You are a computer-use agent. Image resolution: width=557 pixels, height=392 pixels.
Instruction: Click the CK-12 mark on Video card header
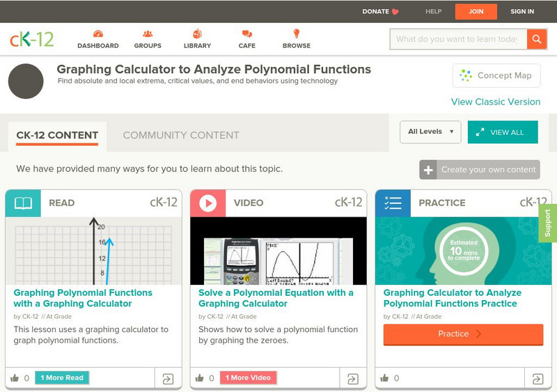click(x=349, y=203)
